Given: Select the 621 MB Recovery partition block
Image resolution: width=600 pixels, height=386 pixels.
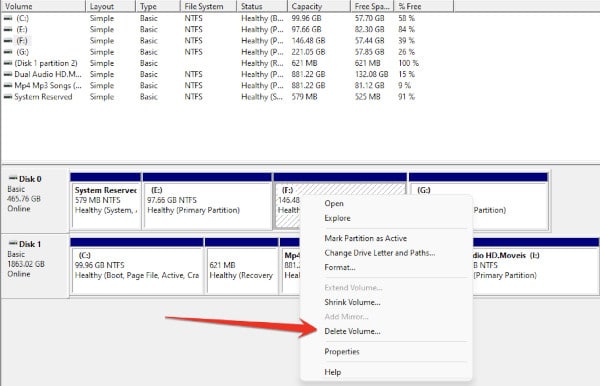Looking at the screenshot, I should click(241, 266).
